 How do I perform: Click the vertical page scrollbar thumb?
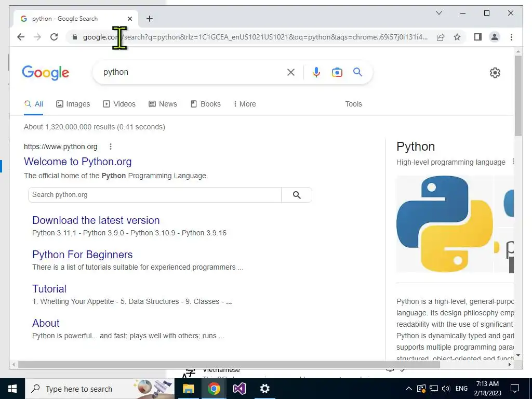518,96
